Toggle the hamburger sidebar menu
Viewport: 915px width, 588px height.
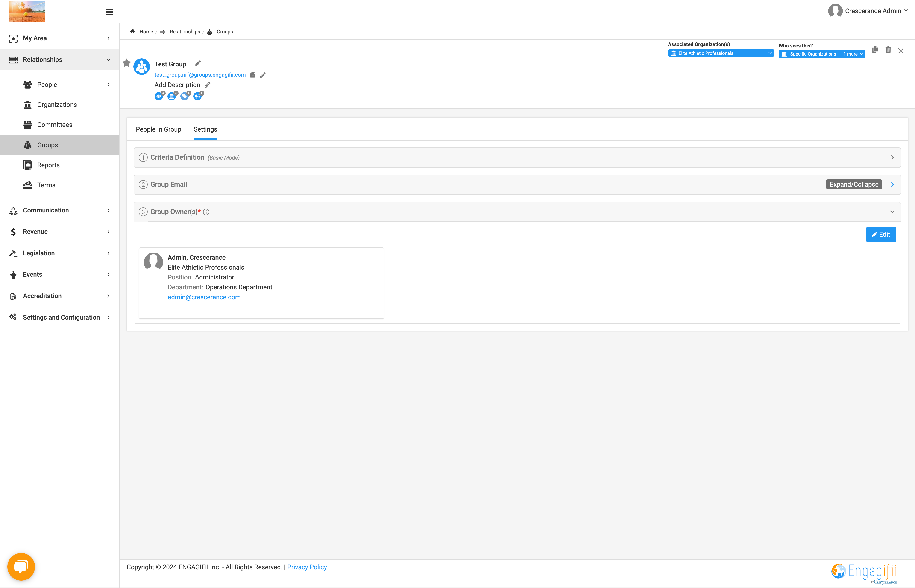pos(109,12)
